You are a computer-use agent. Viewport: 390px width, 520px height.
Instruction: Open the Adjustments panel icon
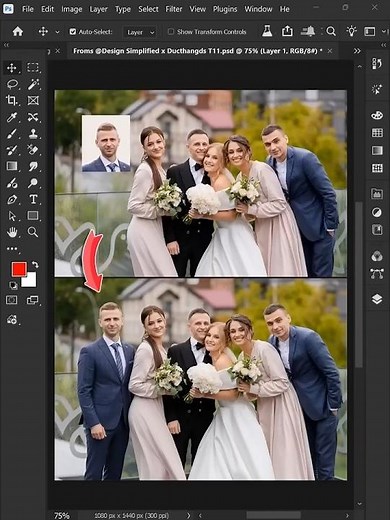click(377, 212)
